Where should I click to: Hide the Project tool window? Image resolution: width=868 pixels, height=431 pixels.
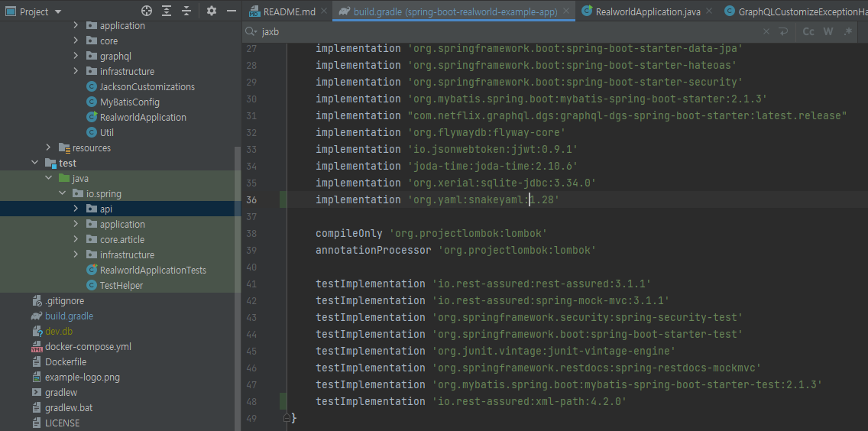[232, 11]
